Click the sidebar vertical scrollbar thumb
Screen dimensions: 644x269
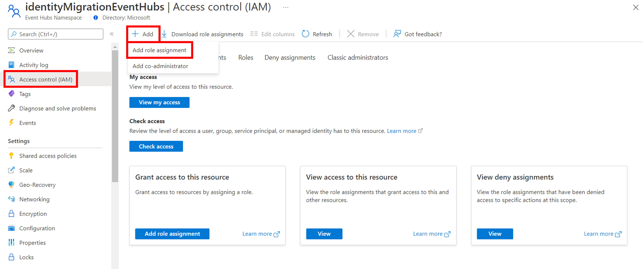coord(115,116)
